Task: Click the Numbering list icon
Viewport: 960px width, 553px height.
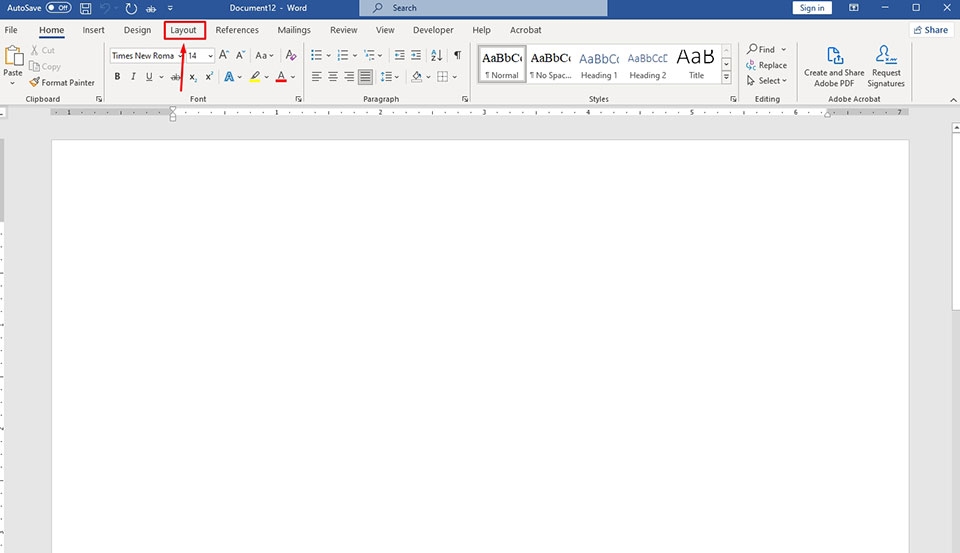Action: point(343,55)
